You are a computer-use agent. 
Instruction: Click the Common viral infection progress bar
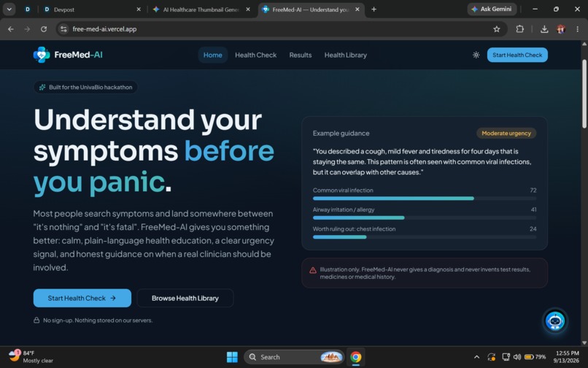click(425, 199)
